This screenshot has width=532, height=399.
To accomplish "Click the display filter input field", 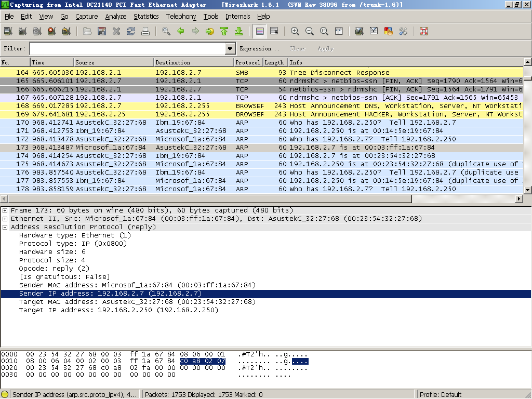I will (x=128, y=48).
